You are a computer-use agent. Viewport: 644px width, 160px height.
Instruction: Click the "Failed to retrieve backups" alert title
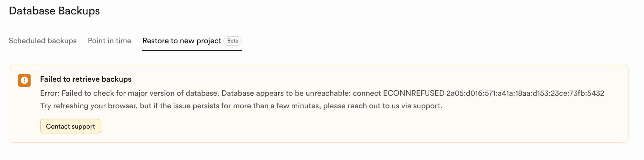click(x=86, y=79)
